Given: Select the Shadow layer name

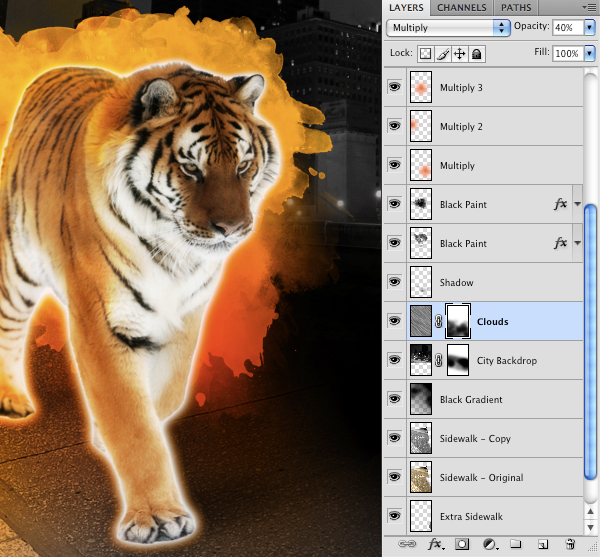Looking at the screenshot, I should pos(457,283).
